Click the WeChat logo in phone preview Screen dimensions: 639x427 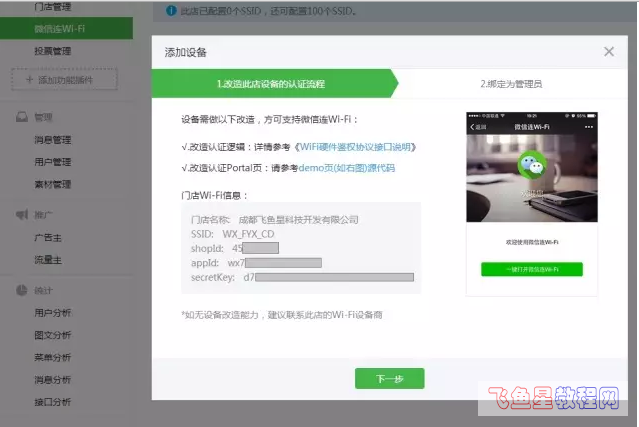(532, 165)
